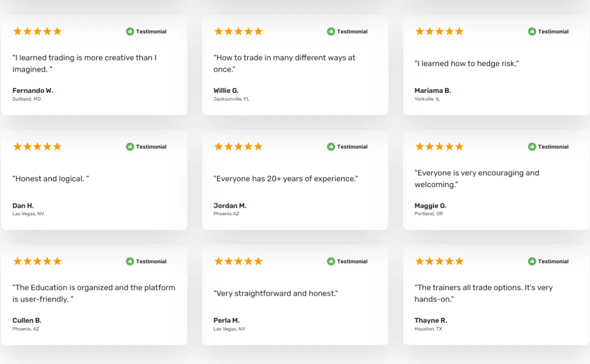590x364 pixels.
Task: Click the Suitland, MD location text
Action: click(27, 99)
